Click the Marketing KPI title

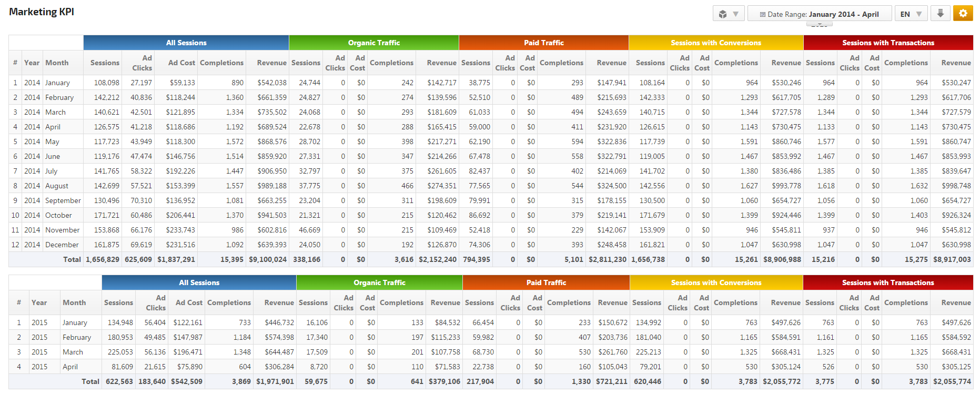pos(42,12)
